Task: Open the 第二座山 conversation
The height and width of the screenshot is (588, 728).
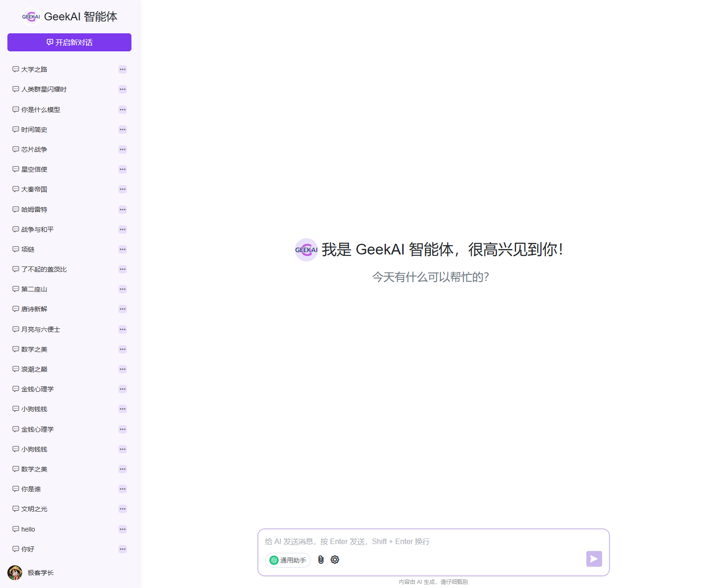Action: 69,289
